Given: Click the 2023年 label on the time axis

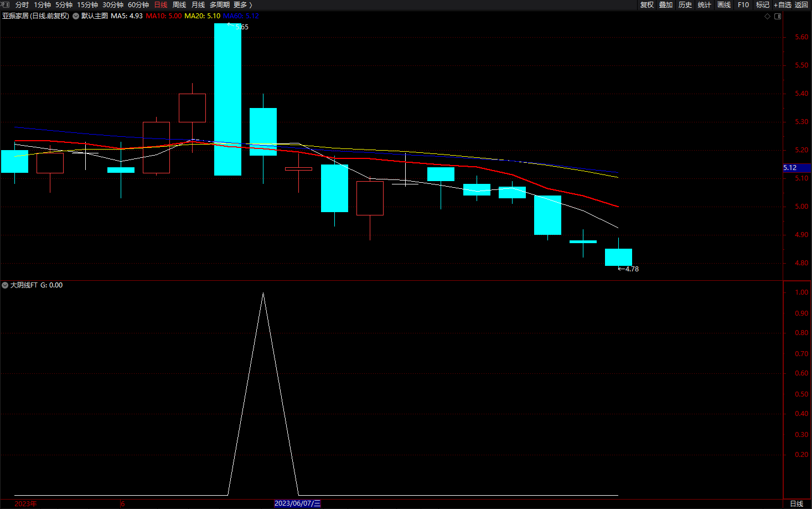Looking at the screenshot, I should [25, 504].
